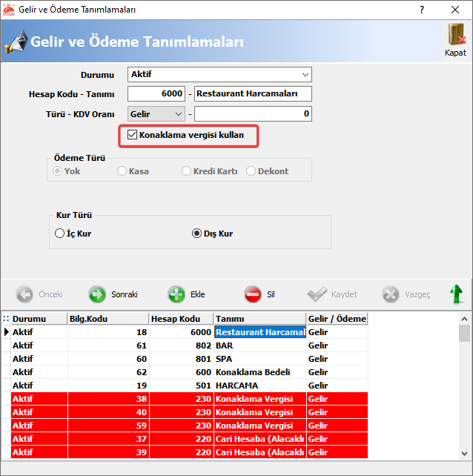Click the Aktif cell in SPA row
Image resolution: width=473 pixels, height=476 pixels.
pyautogui.click(x=39, y=359)
